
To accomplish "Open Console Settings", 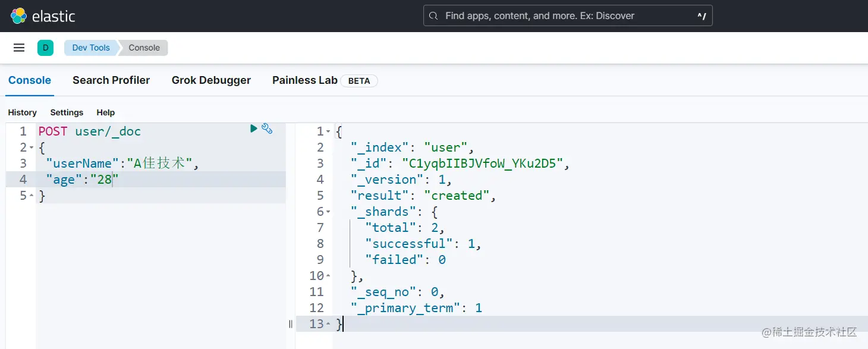I will point(67,112).
